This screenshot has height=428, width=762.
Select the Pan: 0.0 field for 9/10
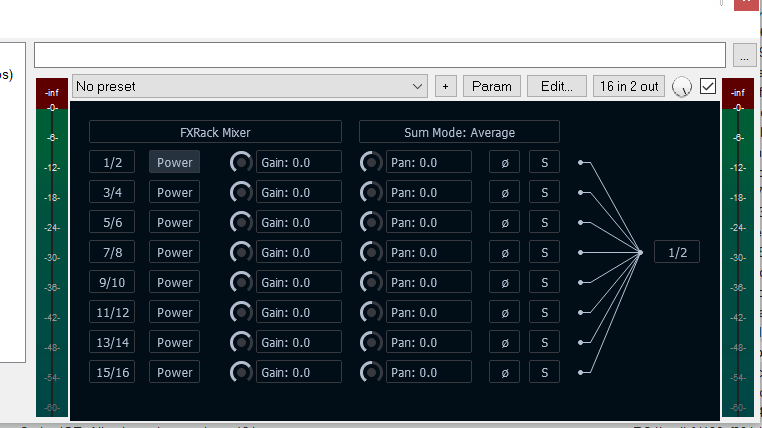429,282
